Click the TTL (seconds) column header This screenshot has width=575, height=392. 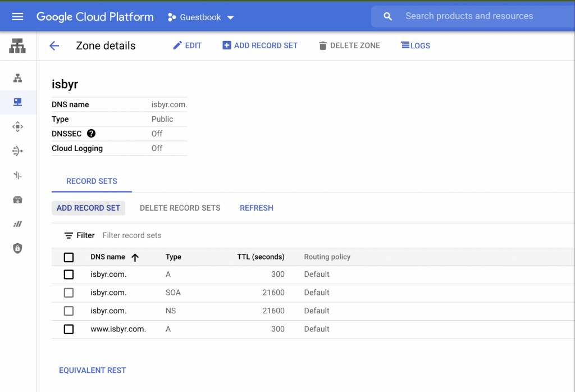point(261,257)
